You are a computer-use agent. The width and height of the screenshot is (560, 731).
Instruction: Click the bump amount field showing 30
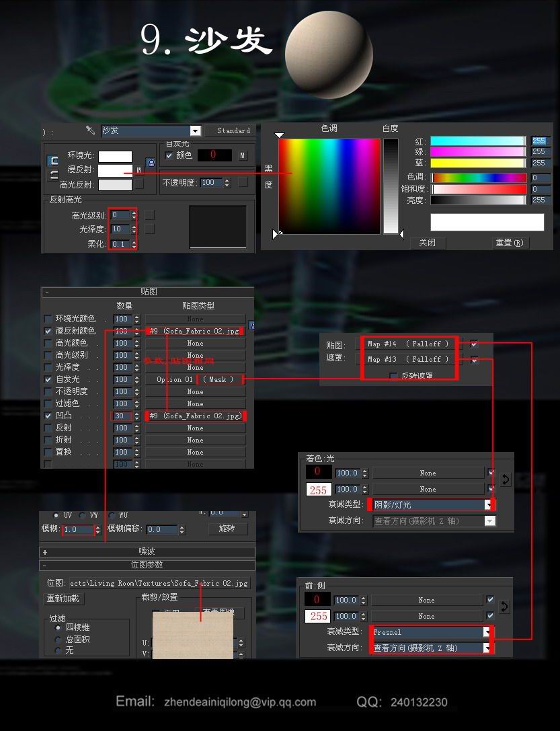pos(123,416)
